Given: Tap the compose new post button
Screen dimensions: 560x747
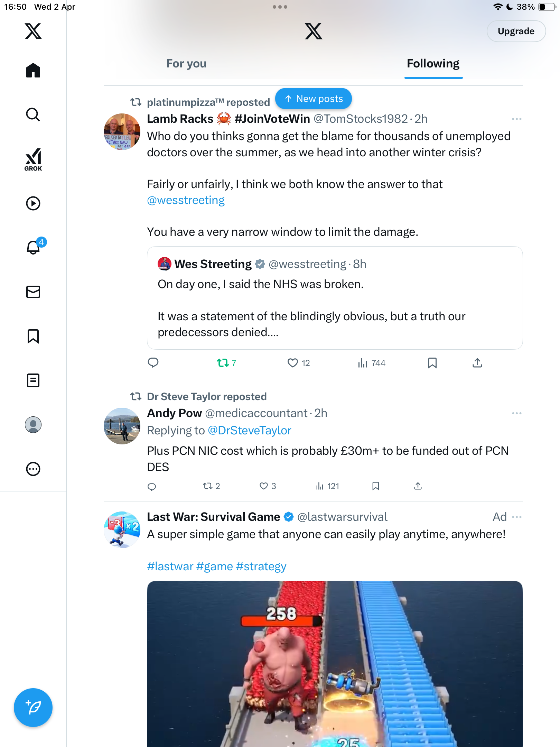Looking at the screenshot, I should click(x=33, y=708).
